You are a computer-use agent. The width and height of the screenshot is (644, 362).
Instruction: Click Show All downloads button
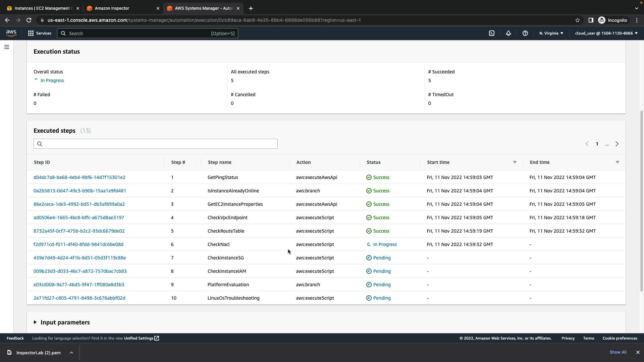pos(618,352)
